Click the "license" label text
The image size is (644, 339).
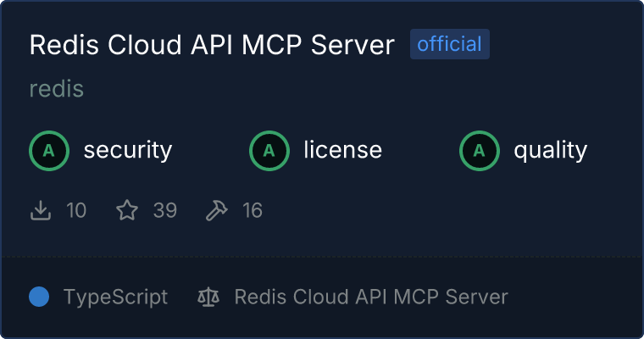click(x=342, y=151)
